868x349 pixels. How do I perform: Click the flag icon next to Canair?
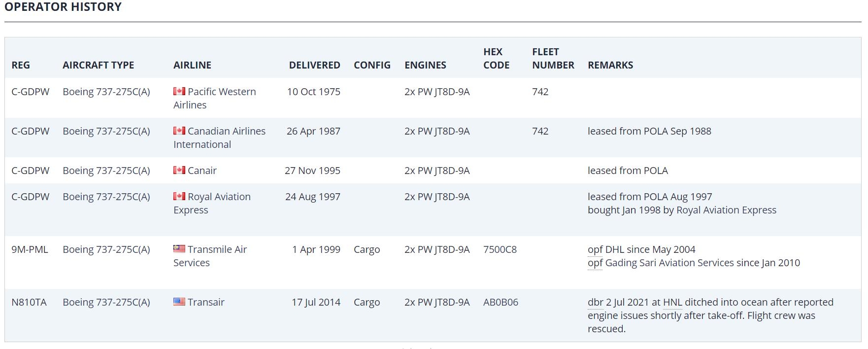point(179,170)
